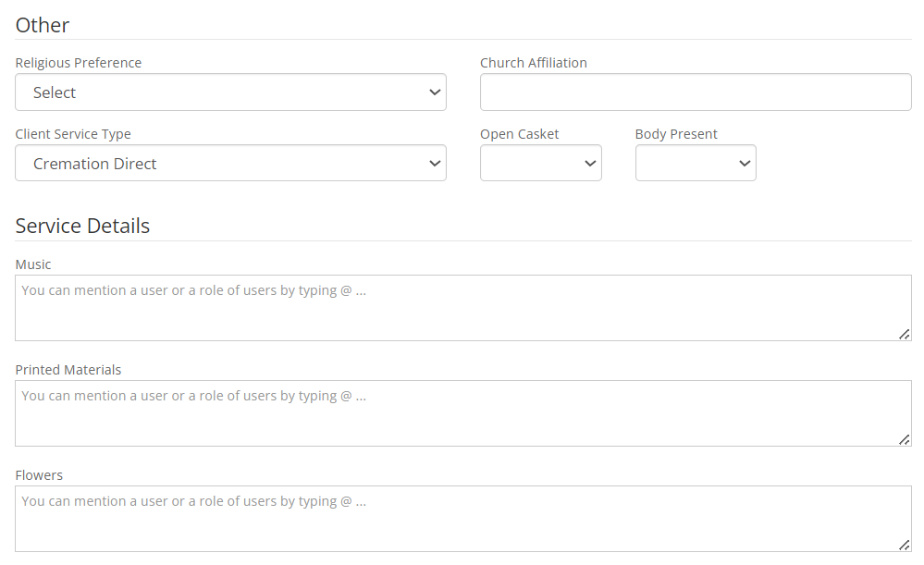Focus the Music notes textarea
The width and height of the screenshot is (924, 565).
pos(462,305)
